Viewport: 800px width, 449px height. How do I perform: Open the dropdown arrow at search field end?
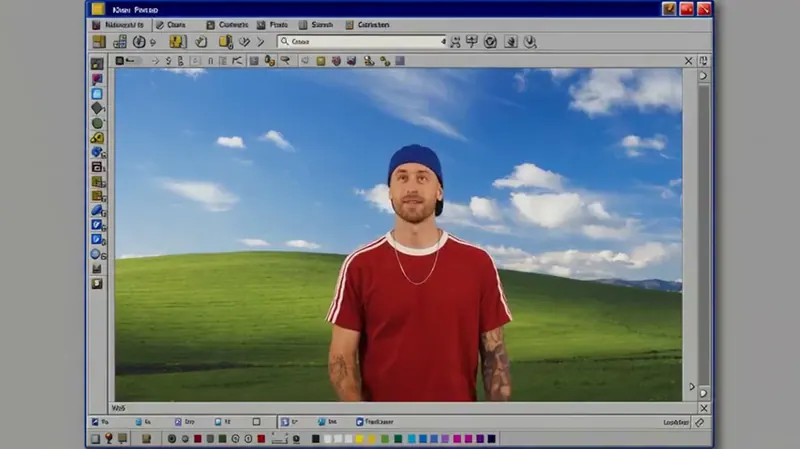(443, 42)
